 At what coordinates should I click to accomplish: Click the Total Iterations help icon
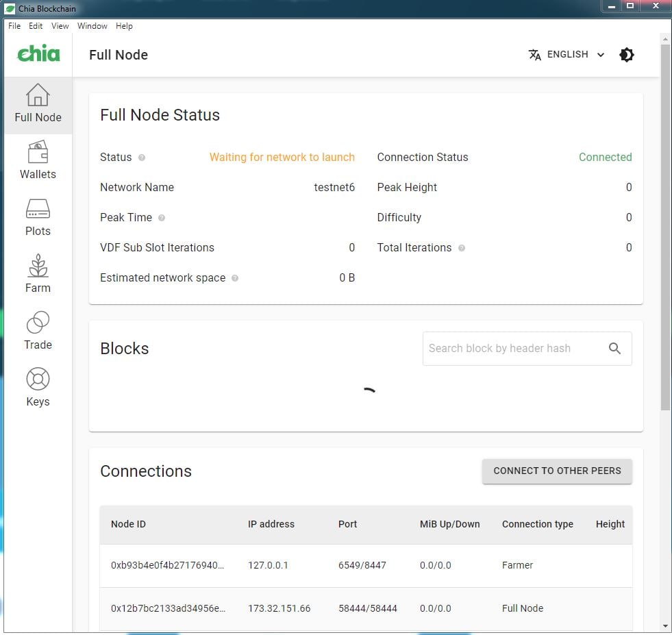click(462, 248)
